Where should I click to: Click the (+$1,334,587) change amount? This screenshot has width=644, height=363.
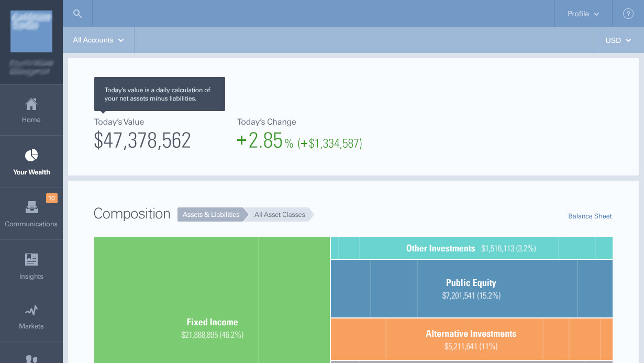pos(330,143)
